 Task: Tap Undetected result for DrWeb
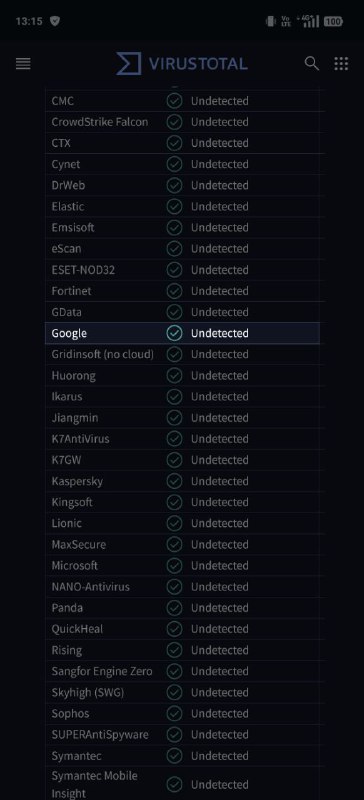point(220,185)
